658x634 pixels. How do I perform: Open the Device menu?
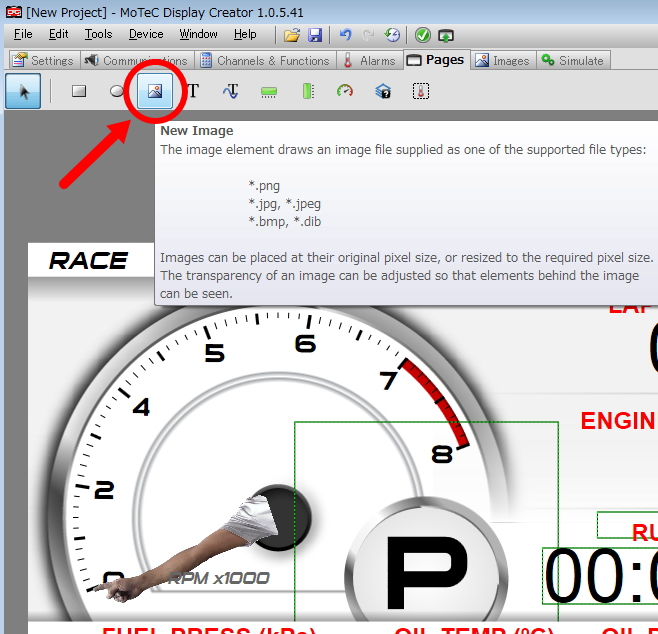point(146,34)
